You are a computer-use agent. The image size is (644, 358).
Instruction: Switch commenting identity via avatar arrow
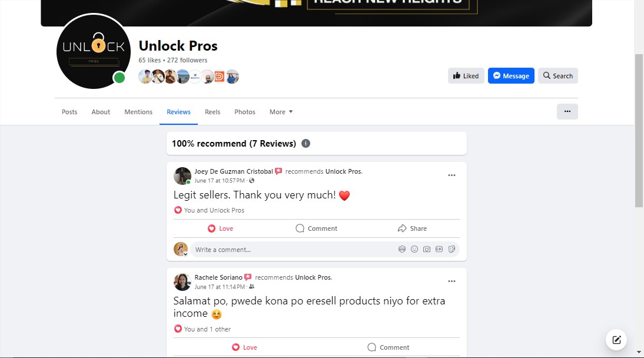pos(185,254)
